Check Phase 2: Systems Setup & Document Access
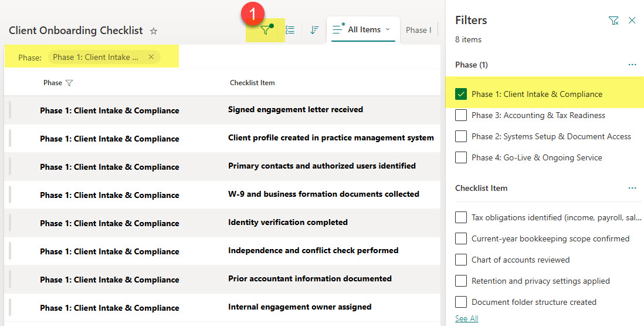 click(x=461, y=136)
